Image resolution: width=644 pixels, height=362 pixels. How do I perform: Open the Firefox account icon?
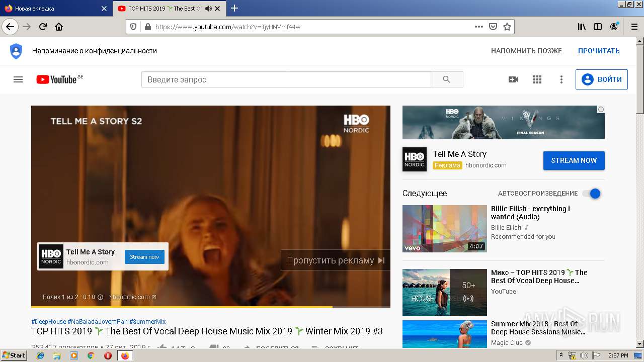(x=614, y=27)
